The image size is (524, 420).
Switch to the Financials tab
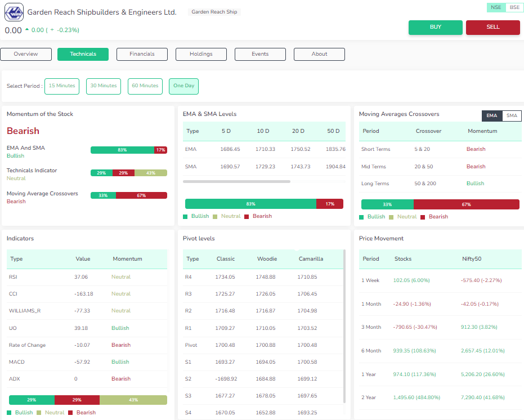(142, 54)
